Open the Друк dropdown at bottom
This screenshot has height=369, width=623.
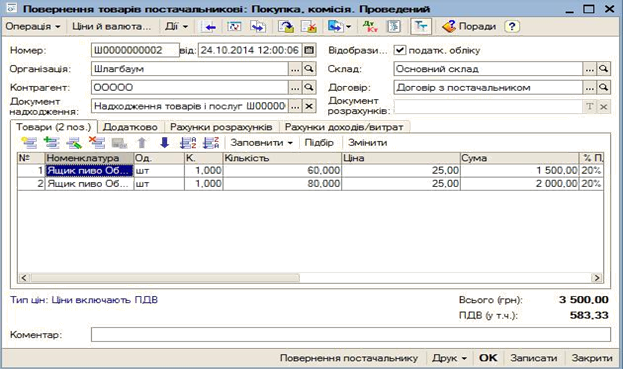click(449, 358)
